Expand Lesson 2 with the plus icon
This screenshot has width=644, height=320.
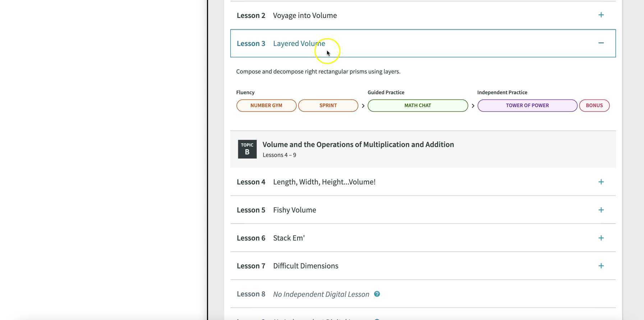click(601, 15)
